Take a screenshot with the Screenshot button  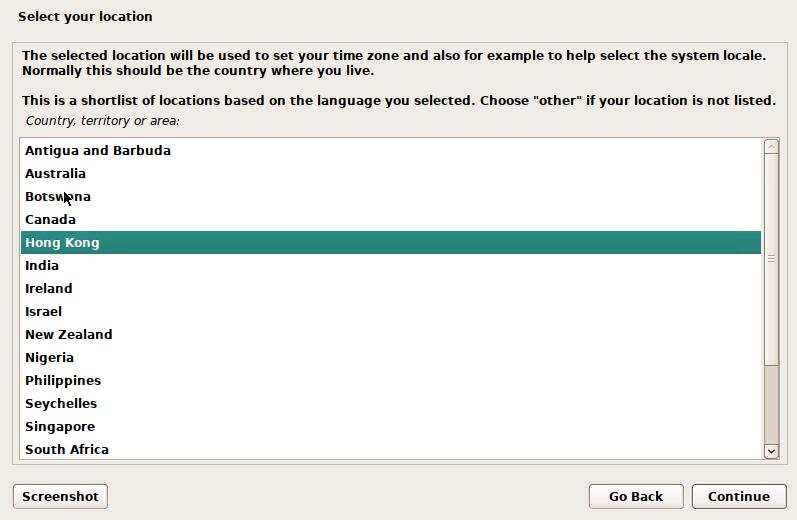[60, 496]
